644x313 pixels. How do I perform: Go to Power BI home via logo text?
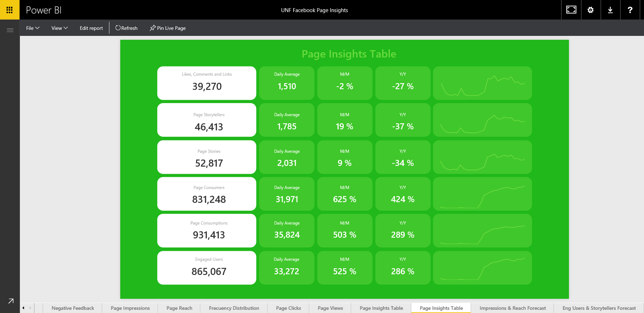coord(44,10)
